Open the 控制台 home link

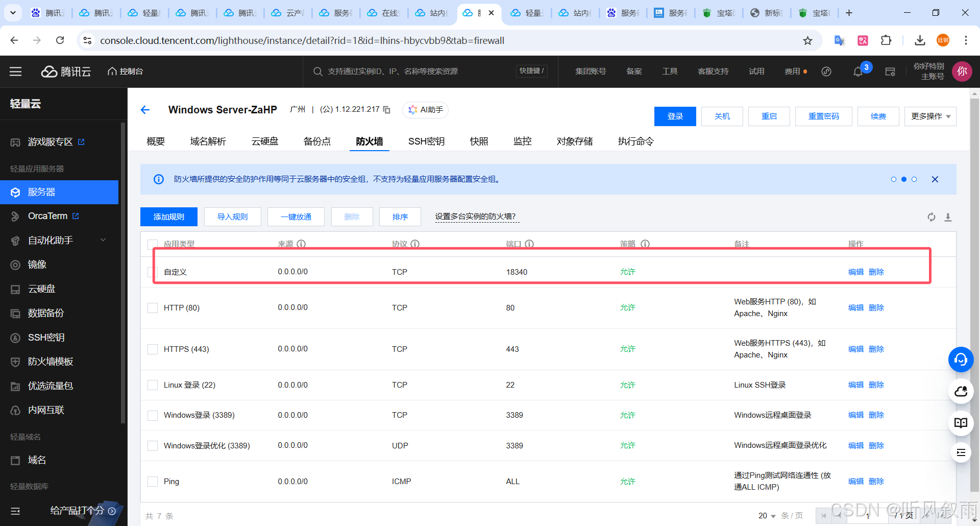pyautogui.click(x=125, y=71)
